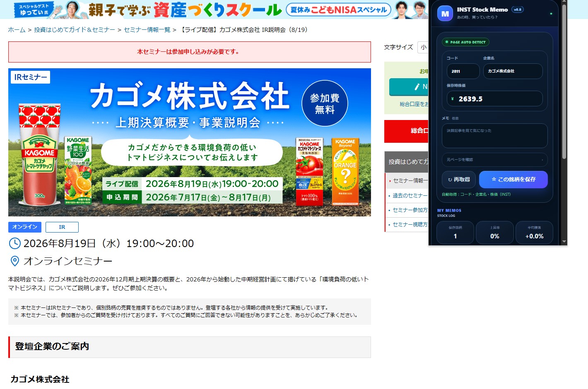
Task: Click the v0.8 version badge
Action: 518,10
